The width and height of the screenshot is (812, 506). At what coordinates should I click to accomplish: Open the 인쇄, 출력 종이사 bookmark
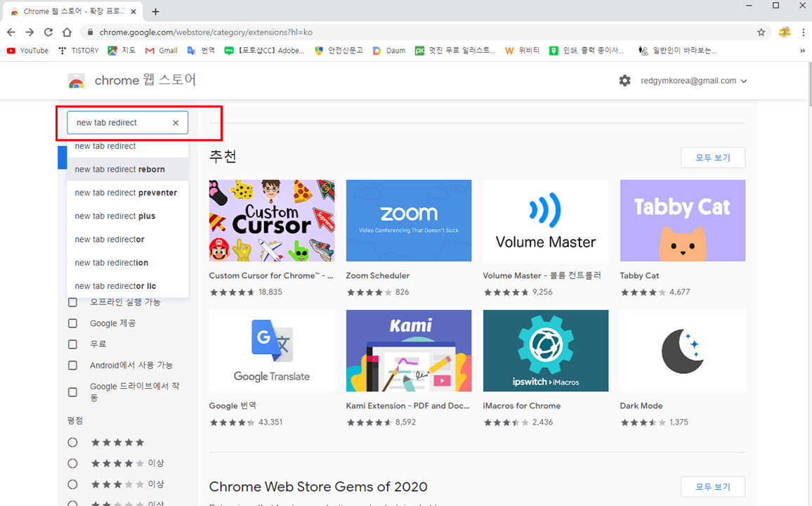pos(587,50)
